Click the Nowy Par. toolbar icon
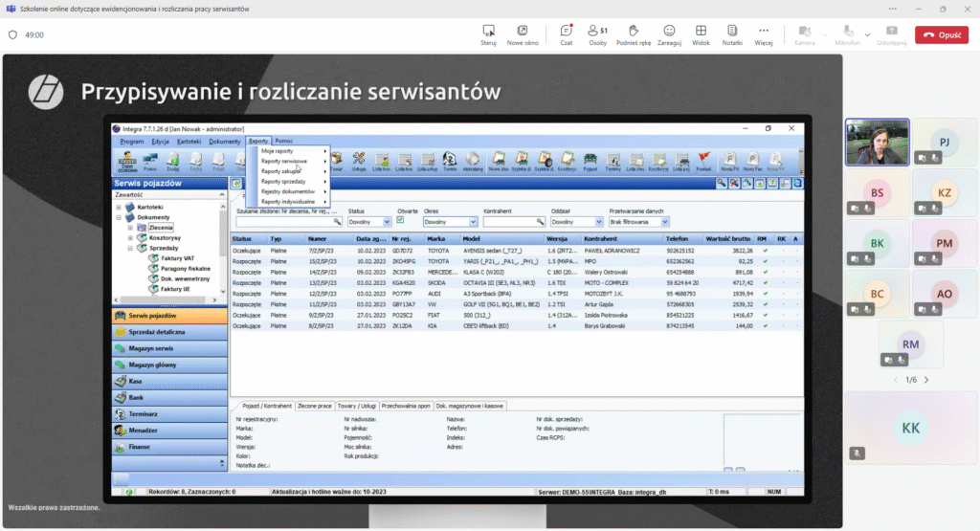 [x=752, y=162]
